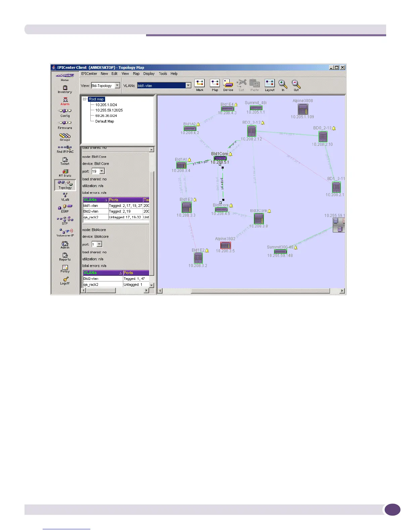Viewport: 411px width, 532px height.
Task: Click the Layout toolbar icon
Action: click(270, 85)
